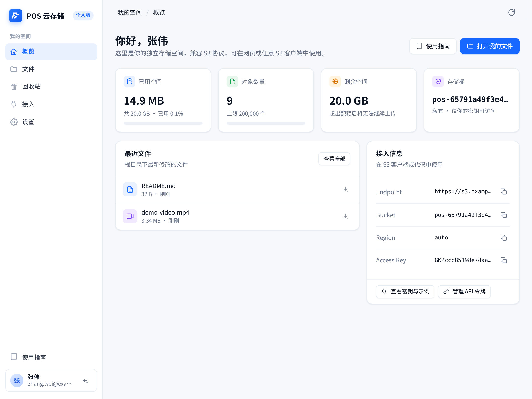Screen dimensions: 532x399
Task: Click the 管理 API 令牌 button
Action: [x=464, y=291]
